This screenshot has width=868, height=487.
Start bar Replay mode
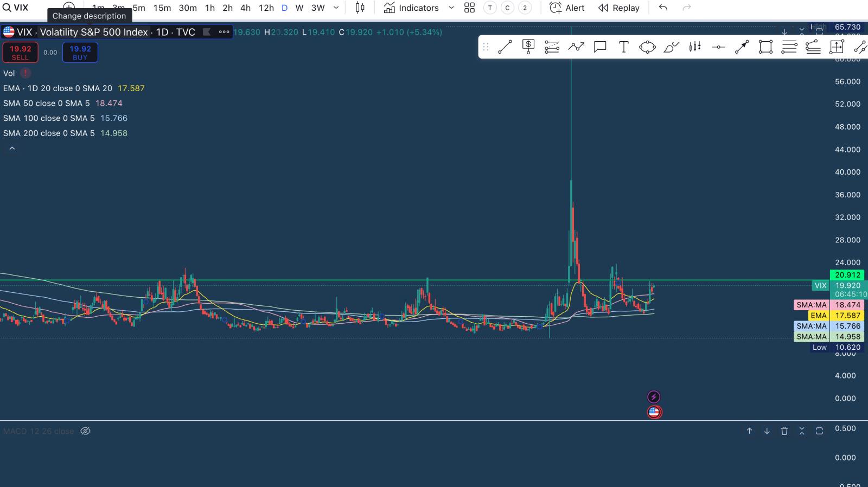coord(618,8)
